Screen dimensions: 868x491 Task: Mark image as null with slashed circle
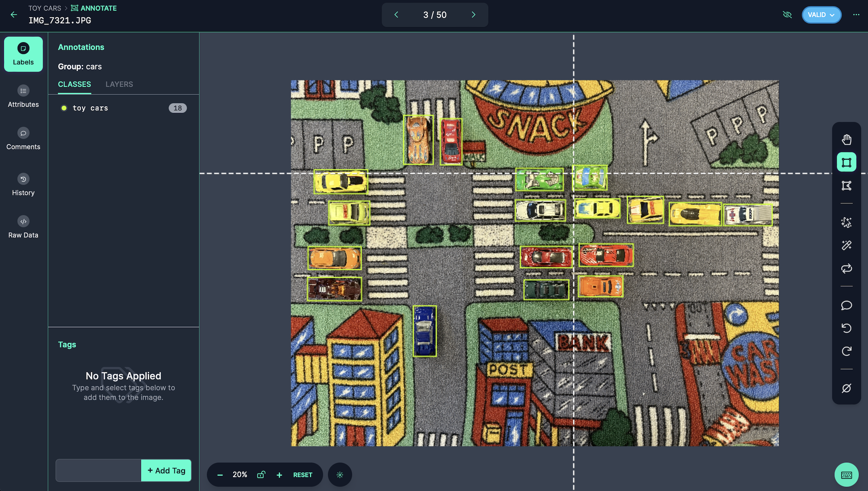847,388
